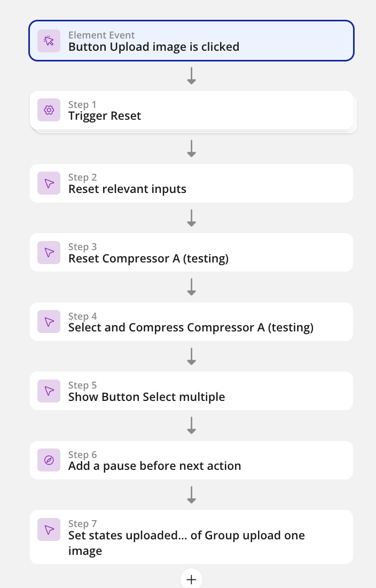Screen dimensions: 376x588
Task: Select Set states uploaded of Group step
Action: tap(186, 536)
